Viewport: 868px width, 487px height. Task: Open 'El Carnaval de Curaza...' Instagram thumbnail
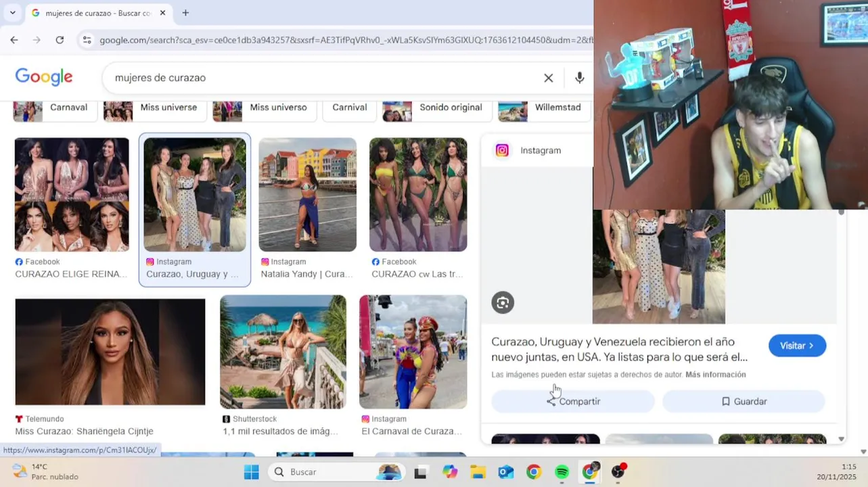click(413, 352)
